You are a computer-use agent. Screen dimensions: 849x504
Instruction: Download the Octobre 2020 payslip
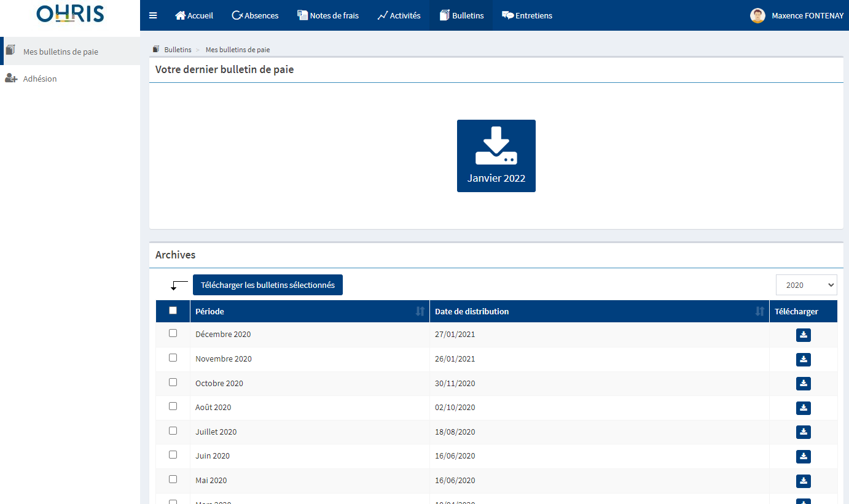[803, 384]
